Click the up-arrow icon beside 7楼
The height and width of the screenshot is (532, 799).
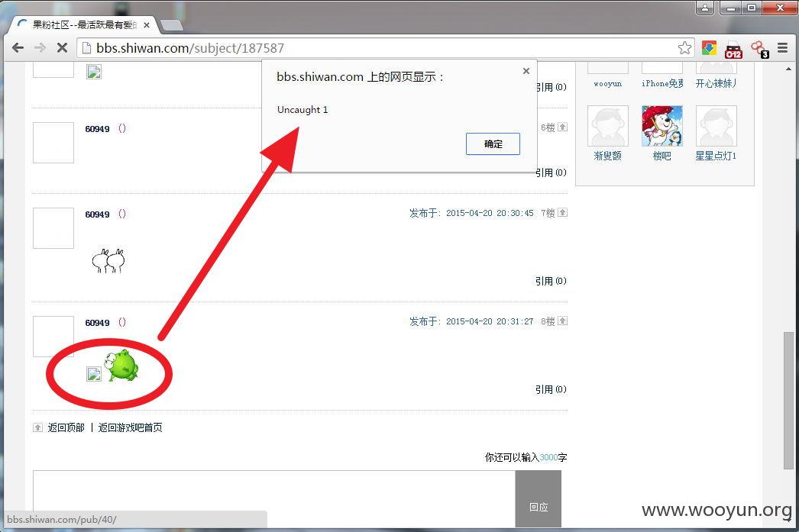tap(562, 212)
